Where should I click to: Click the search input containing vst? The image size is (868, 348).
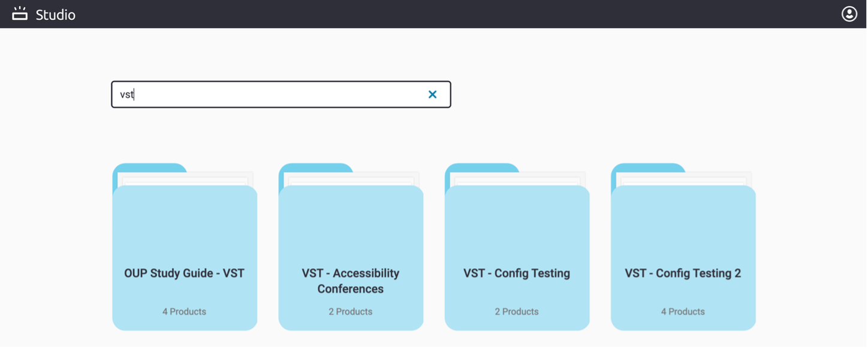tap(281, 94)
